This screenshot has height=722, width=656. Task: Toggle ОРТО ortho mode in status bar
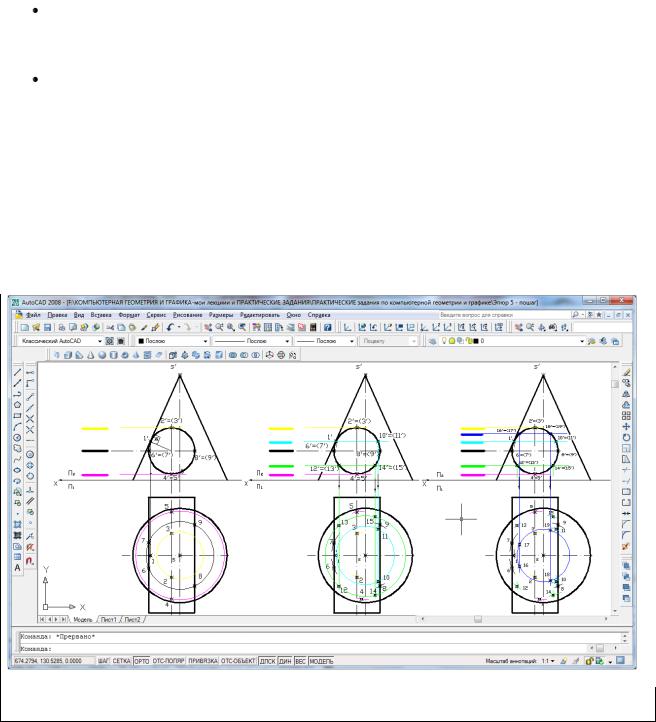point(142,661)
